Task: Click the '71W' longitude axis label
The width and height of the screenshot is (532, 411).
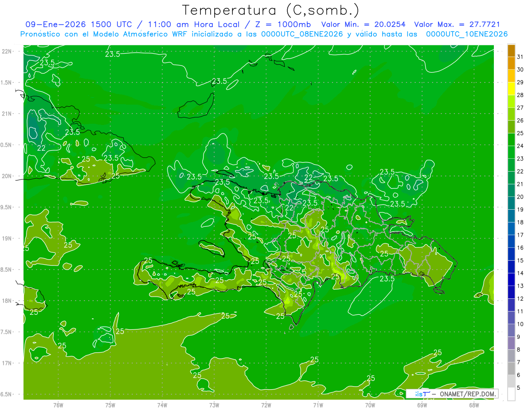Action: [x=318, y=405]
